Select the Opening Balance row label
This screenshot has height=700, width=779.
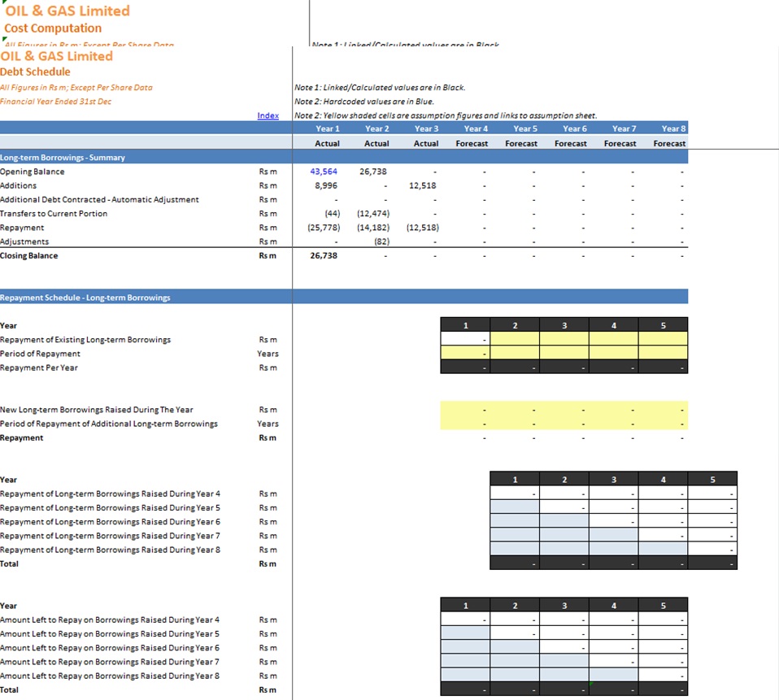pyautogui.click(x=33, y=172)
